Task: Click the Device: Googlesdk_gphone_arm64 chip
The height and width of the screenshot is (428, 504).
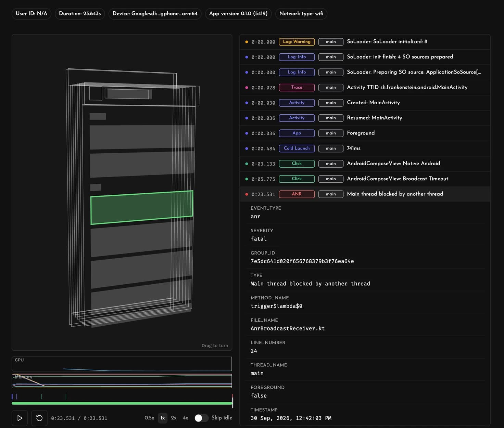Action: (x=155, y=14)
